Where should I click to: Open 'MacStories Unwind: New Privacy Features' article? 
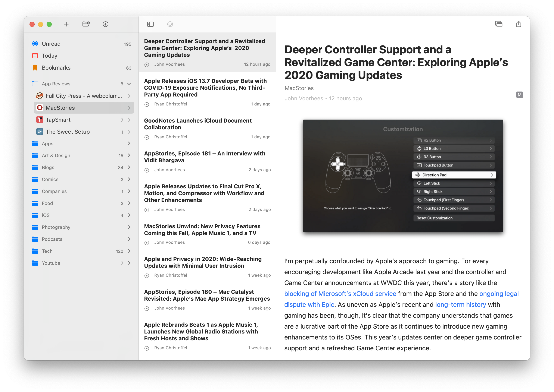(207, 234)
